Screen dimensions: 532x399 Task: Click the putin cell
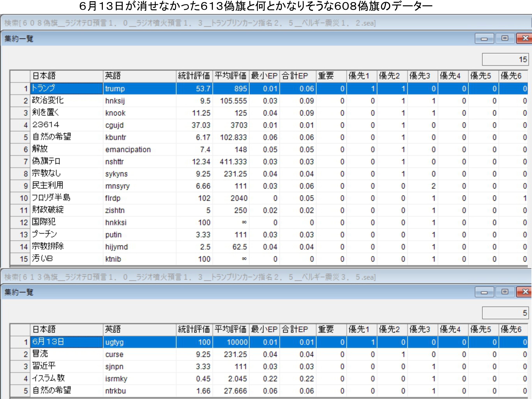[x=139, y=235]
